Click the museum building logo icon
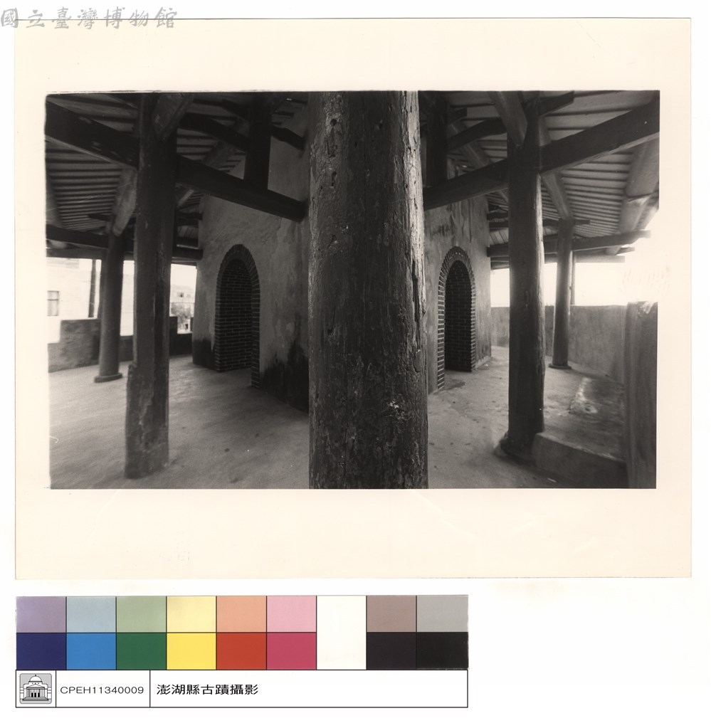This screenshot has height=728, width=711. 36,689
